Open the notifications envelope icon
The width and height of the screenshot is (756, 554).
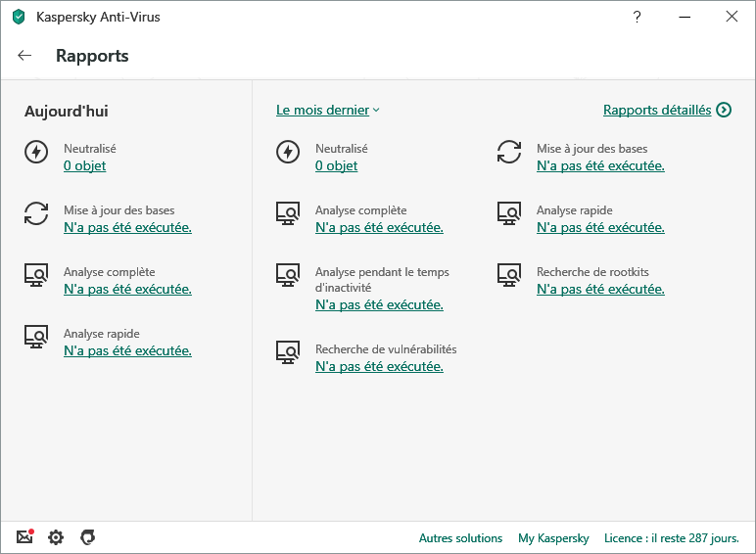tap(24, 537)
